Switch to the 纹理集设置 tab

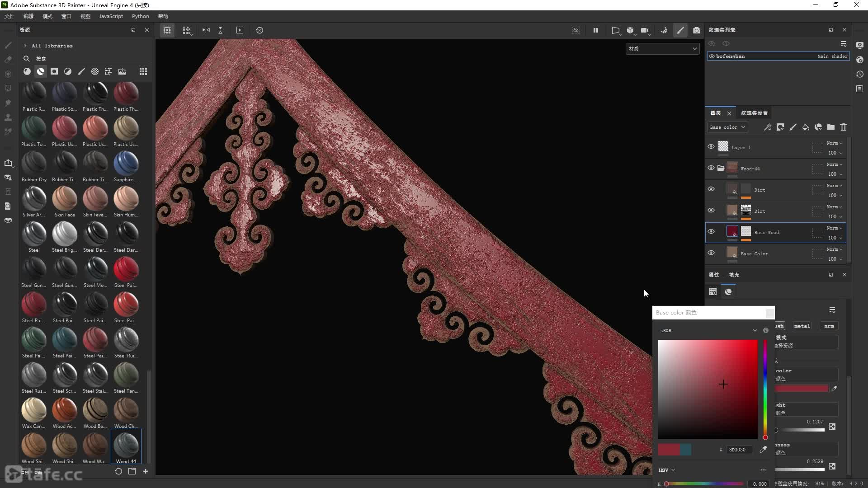pos(754,113)
